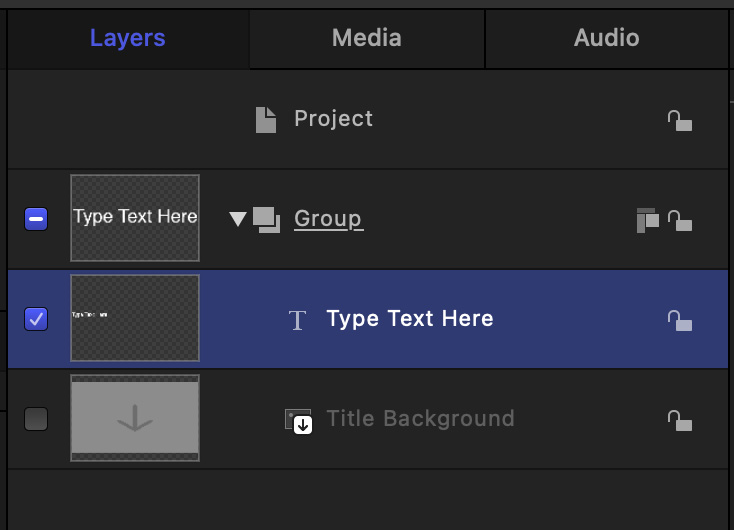734x530 pixels.
Task: Uncheck the Type Text Here layer checkbox
Action: [36, 319]
